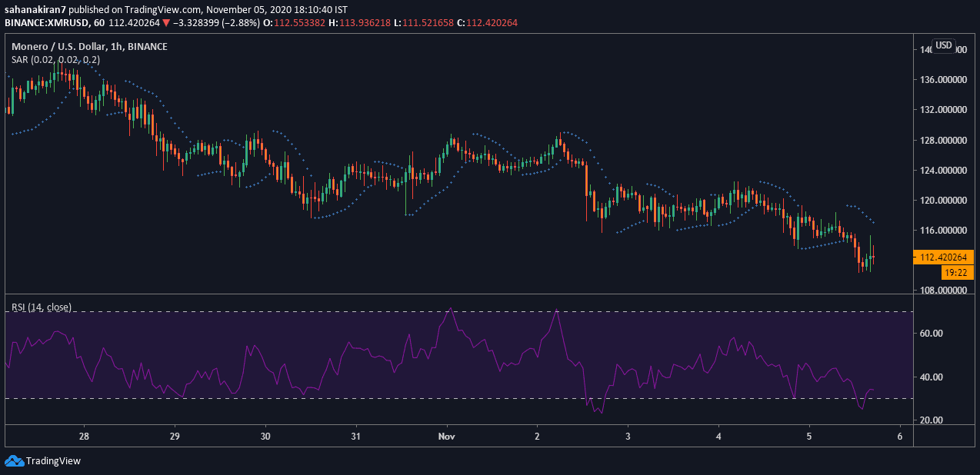
Task: Click the Nov label on time axis
Action: tap(446, 435)
